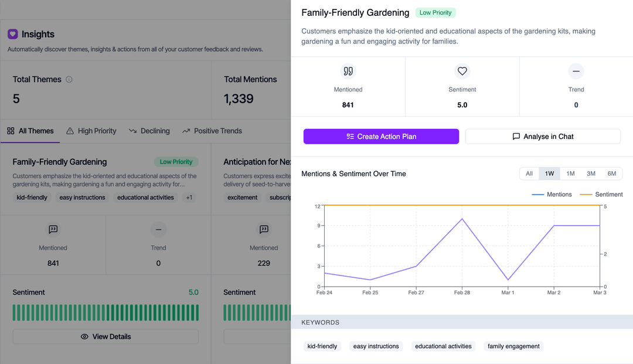Expand the +1 more keywords tag

click(189, 198)
